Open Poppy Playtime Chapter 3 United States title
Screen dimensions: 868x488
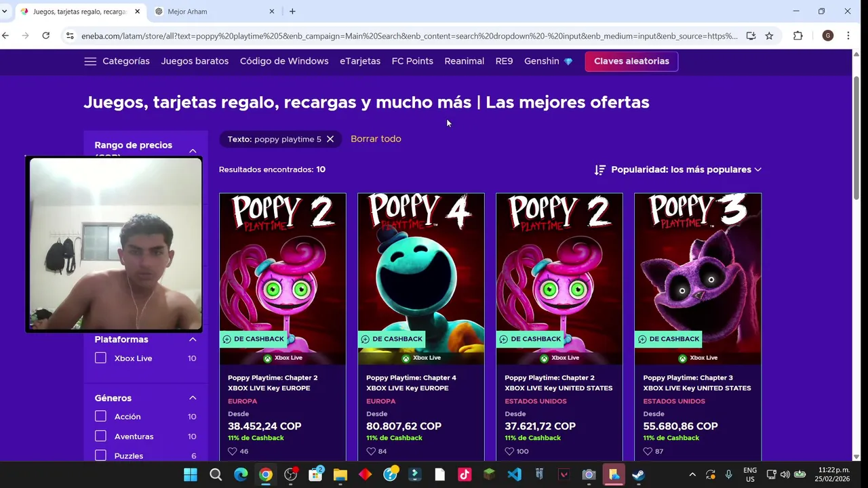point(697,383)
